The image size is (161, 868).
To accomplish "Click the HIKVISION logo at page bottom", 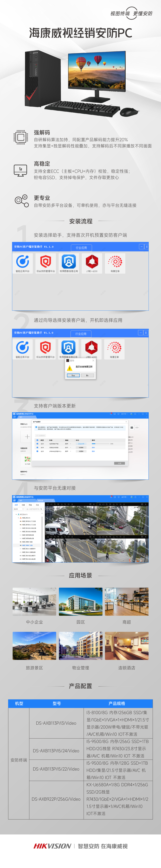I will 52,846.
